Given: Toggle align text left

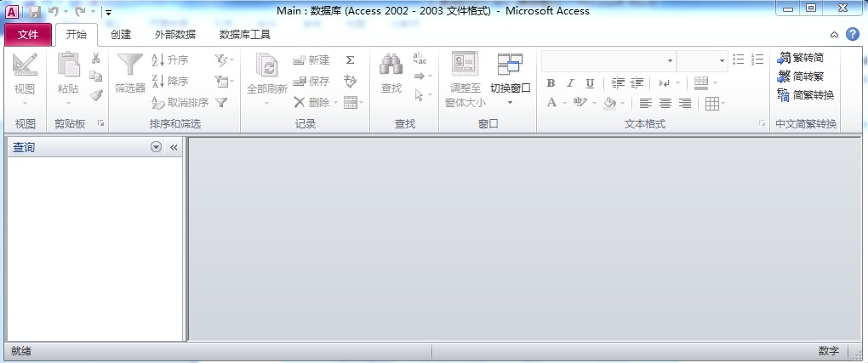Looking at the screenshot, I should [x=645, y=104].
